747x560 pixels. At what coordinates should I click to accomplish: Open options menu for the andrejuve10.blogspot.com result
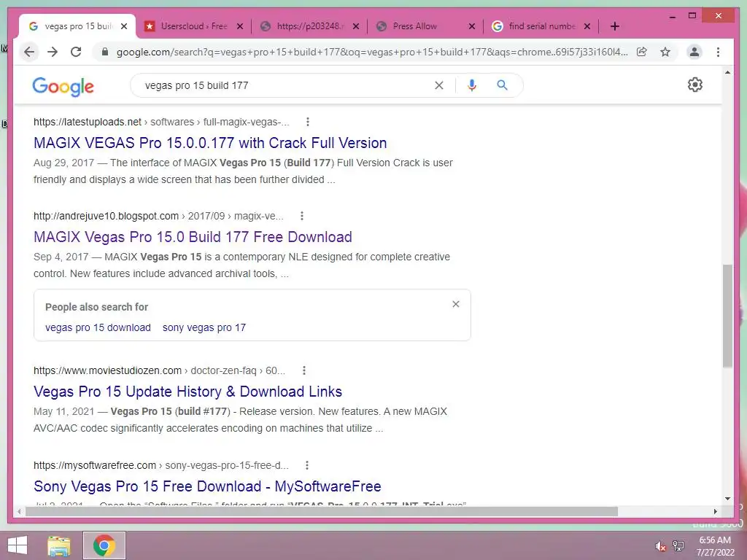(x=301, y=216)
